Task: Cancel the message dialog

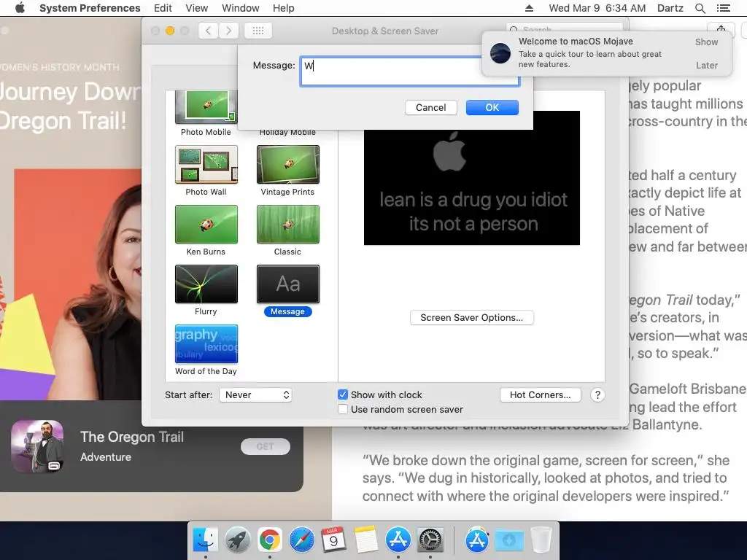Action: click(x=430, y=108)
